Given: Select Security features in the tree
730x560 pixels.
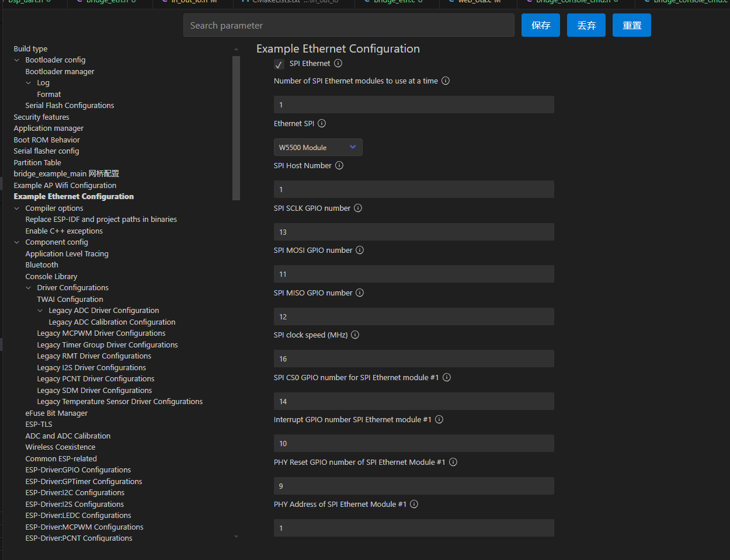Looking at the screenshot, I should [41, 117].
